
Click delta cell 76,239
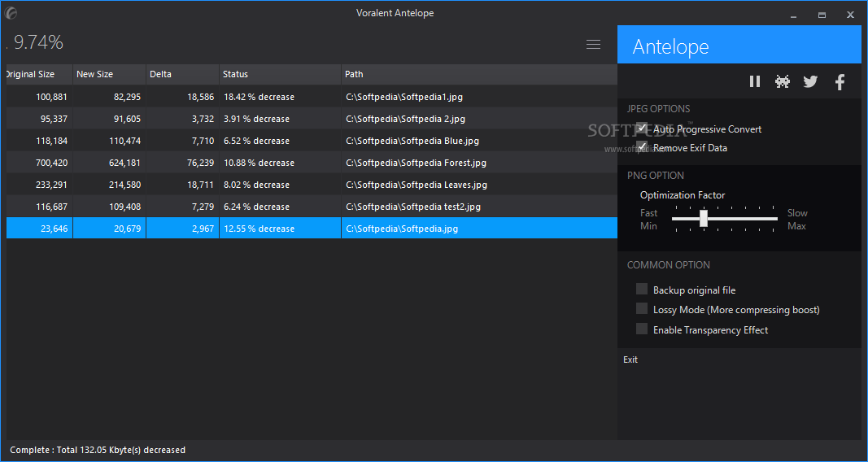[183, 163]
